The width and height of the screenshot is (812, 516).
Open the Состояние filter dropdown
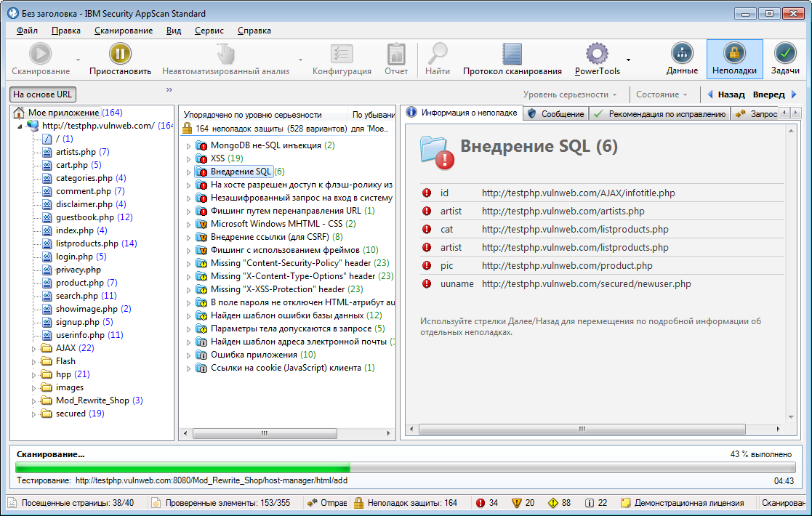661,94
